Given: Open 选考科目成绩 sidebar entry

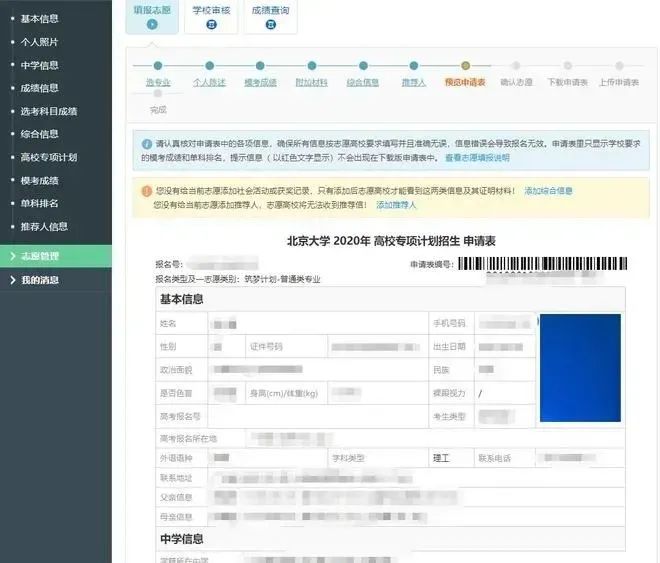Looking at the screenshot, I should [x=49, y=111].
